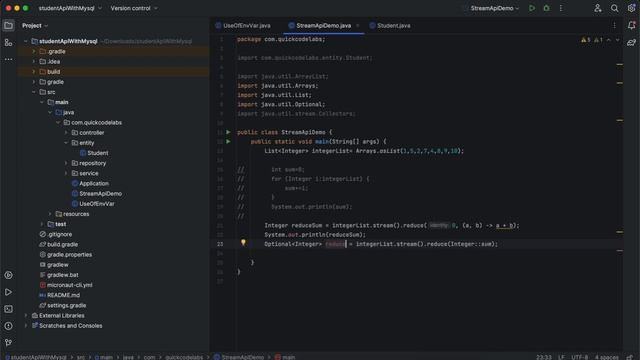Change the 4 spaces indent setting
The height and width of the screenshot is (360, 640).
(x=607, y=357)
